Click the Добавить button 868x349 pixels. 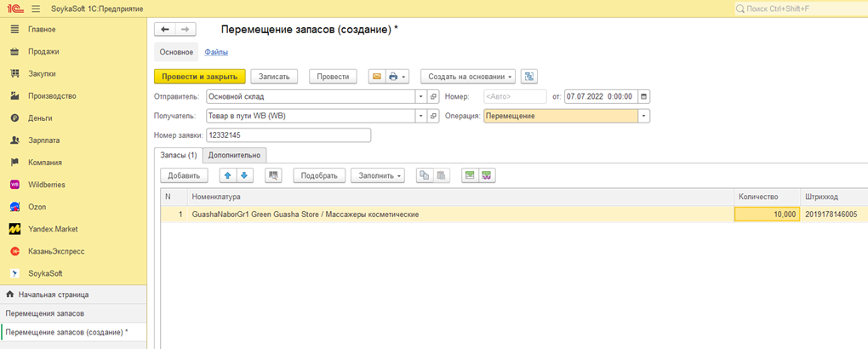pos(184,175)
